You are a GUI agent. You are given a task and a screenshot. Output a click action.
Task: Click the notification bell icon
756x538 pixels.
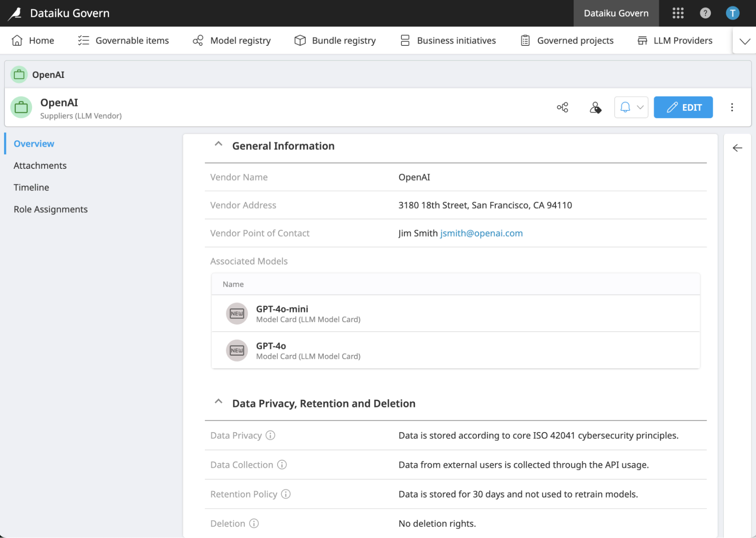625,107
